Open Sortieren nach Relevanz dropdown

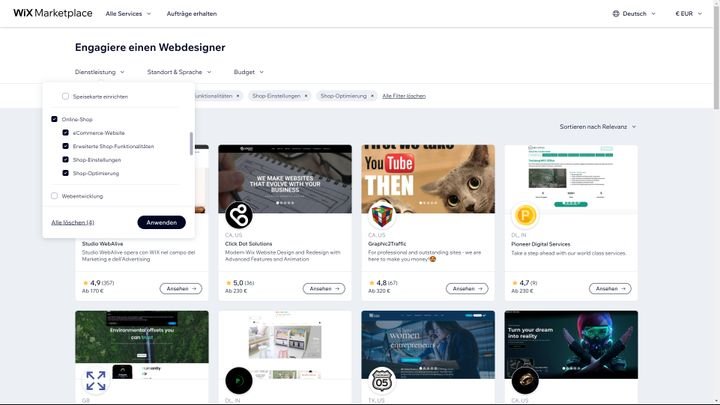click(598, 127)
